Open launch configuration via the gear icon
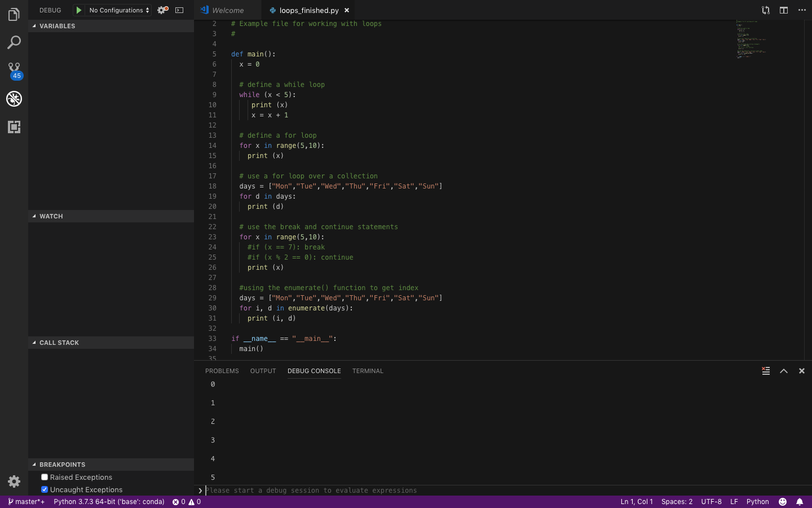Screen dimensions: 812x508 click(162, 10)
